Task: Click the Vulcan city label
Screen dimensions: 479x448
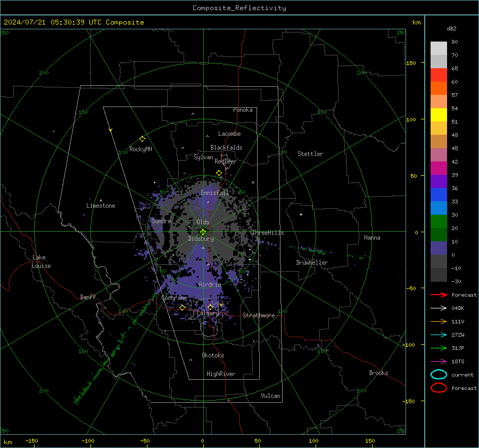Action: [270, 396]
